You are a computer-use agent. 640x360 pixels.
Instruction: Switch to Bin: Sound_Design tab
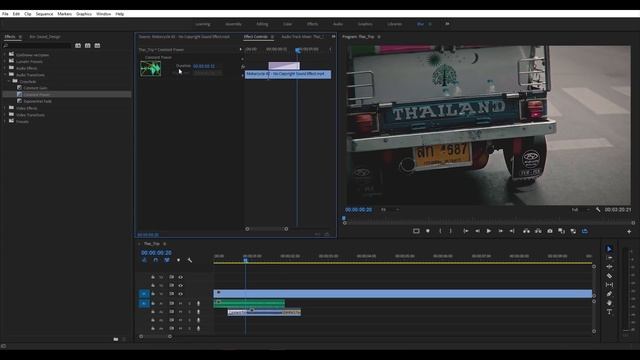pos(45,37)
